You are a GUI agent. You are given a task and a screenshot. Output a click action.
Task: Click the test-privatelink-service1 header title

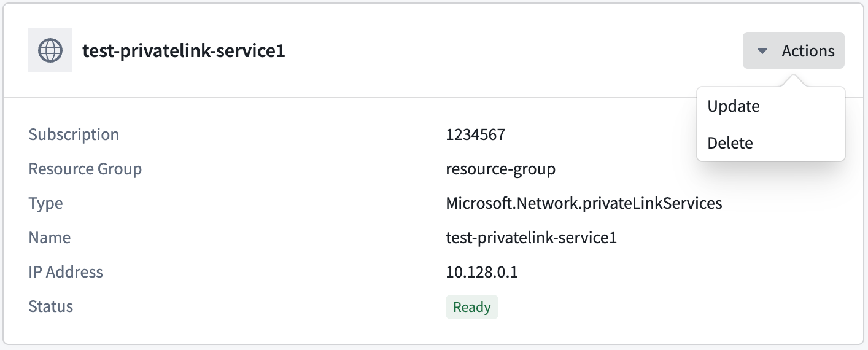(184, 51)
